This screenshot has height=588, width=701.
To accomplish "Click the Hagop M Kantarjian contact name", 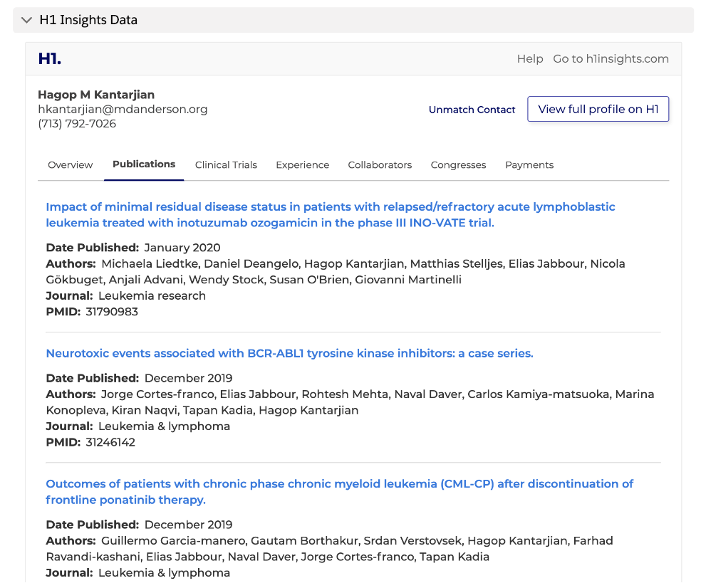I will pyautogui.click(x=96, y=95).
